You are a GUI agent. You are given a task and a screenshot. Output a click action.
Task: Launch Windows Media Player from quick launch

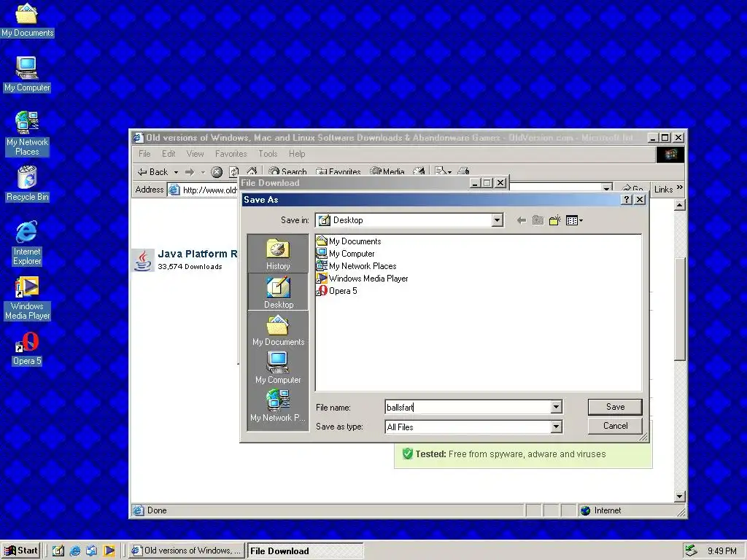(x=109, y=551)
